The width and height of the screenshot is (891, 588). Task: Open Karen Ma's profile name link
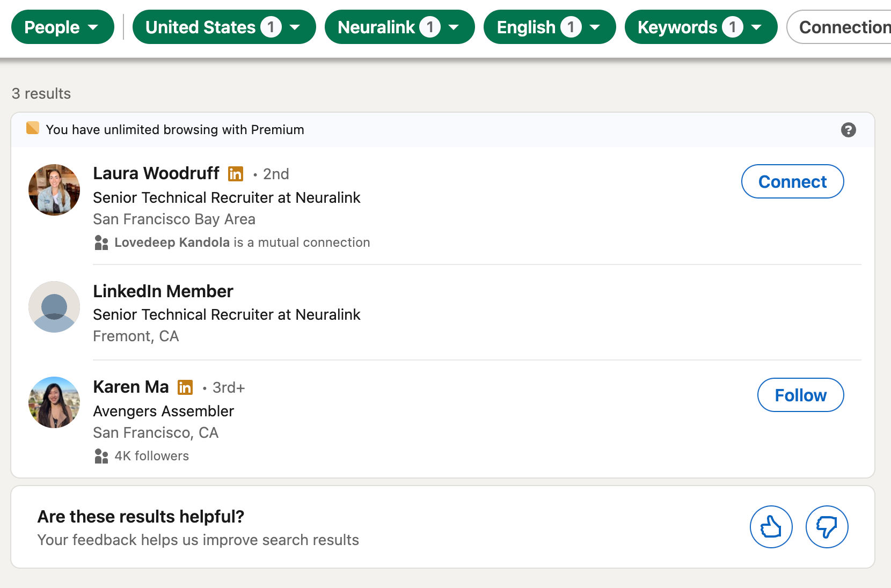(x=131, y=387)
